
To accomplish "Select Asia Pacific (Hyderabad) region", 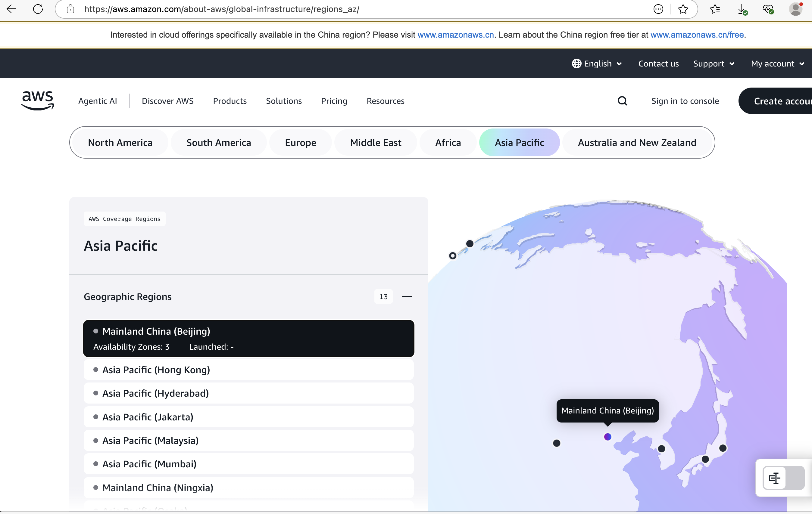I will [248, 393].
